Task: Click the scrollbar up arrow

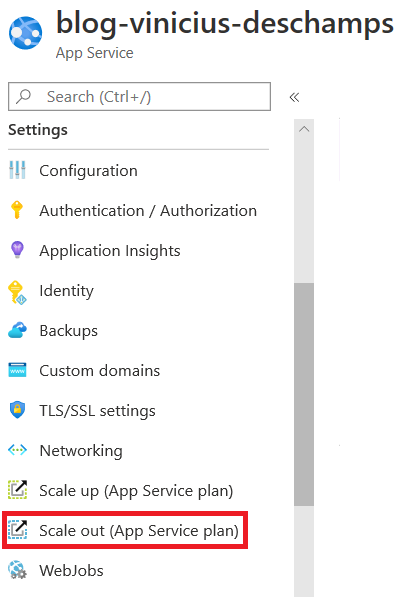Action: pos(304,129)
